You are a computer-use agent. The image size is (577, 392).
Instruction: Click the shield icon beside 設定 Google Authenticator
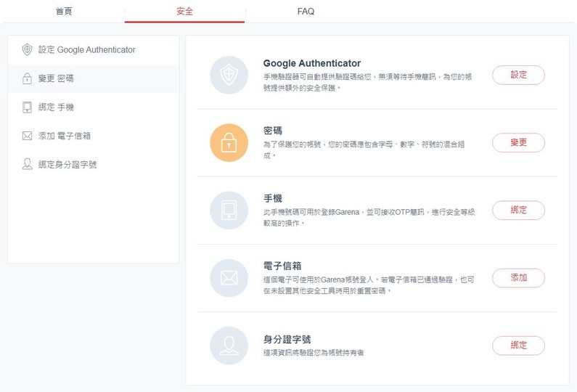coord(27,50)
